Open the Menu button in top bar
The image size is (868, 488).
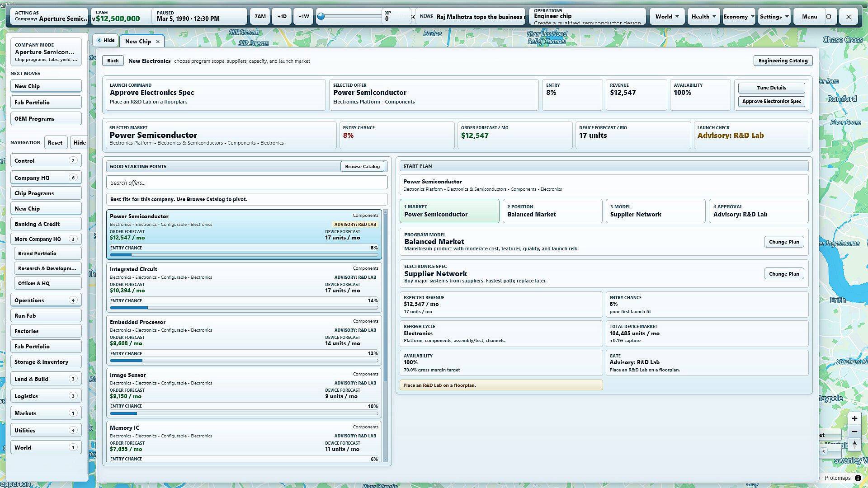coord(809,17)
